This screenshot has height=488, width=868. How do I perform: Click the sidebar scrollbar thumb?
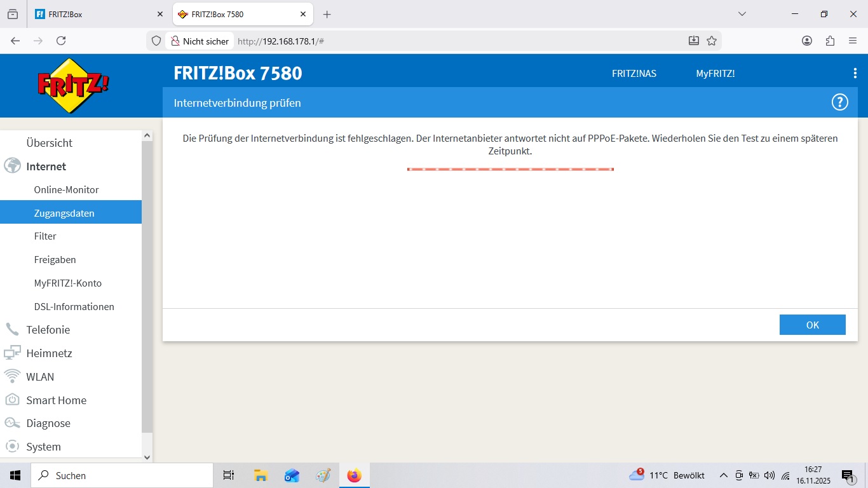coord(147,287)
